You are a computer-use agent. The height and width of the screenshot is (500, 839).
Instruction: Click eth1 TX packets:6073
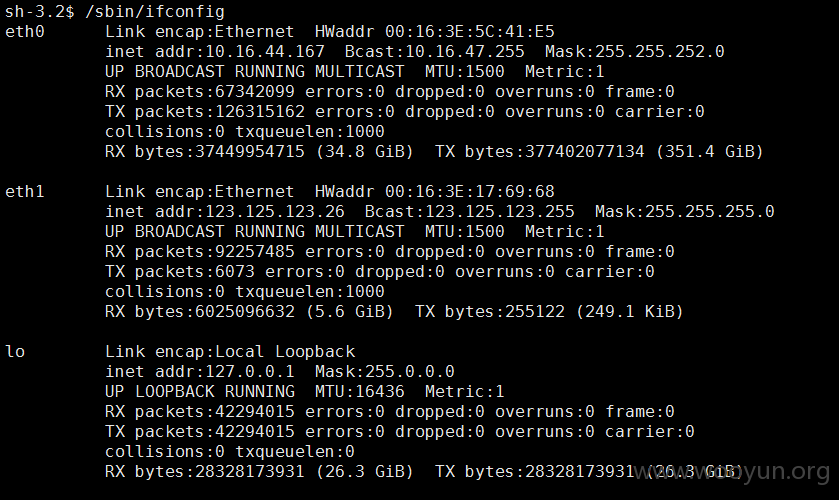click(180, 271)
